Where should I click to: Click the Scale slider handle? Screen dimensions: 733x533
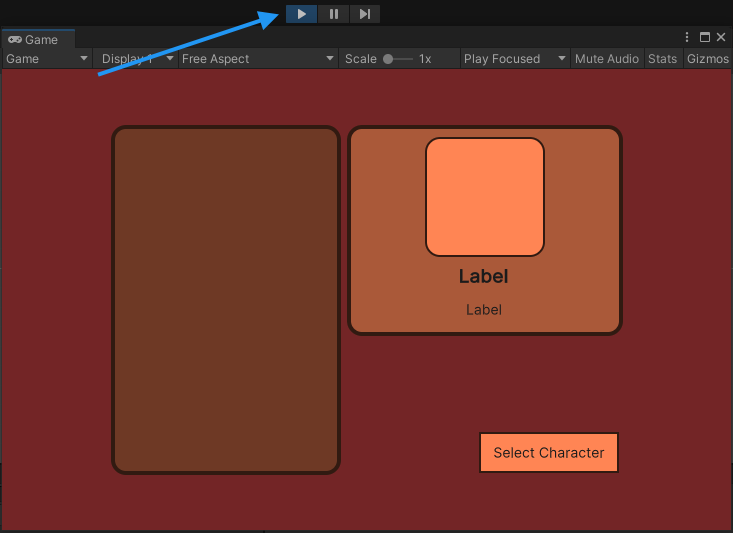coord(388,59)
